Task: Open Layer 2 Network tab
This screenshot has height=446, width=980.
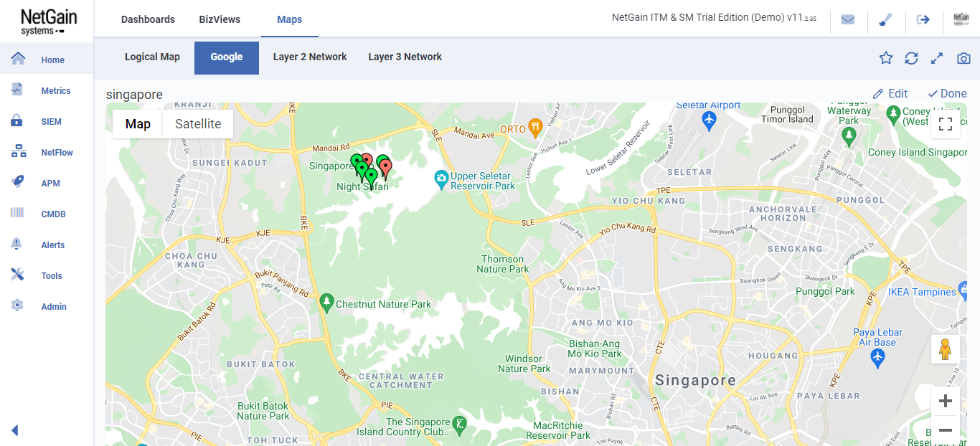Action: [x=310, y=57]
